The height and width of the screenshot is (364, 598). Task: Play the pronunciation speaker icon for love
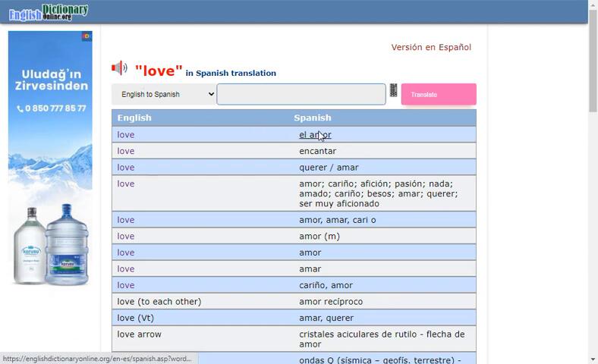pyautogui.click(x=119, y=68)
